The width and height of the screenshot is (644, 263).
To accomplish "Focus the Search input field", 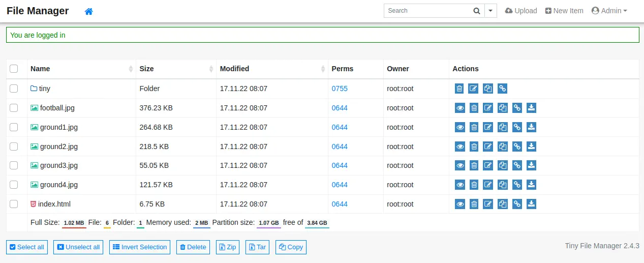I will point(426,11).
